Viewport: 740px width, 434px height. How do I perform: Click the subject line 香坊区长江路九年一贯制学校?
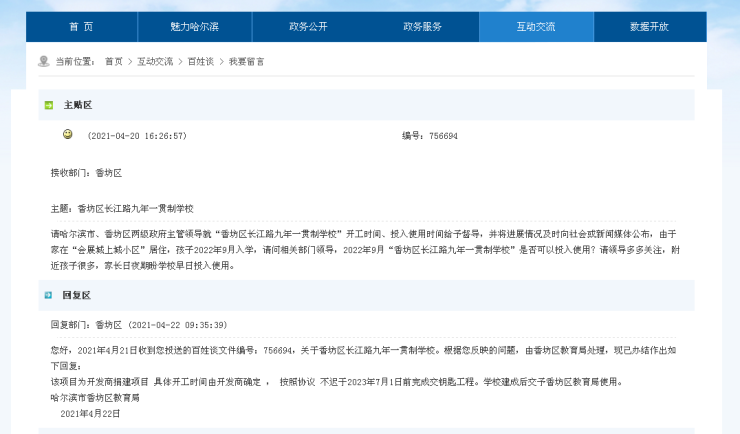(135, 208)
